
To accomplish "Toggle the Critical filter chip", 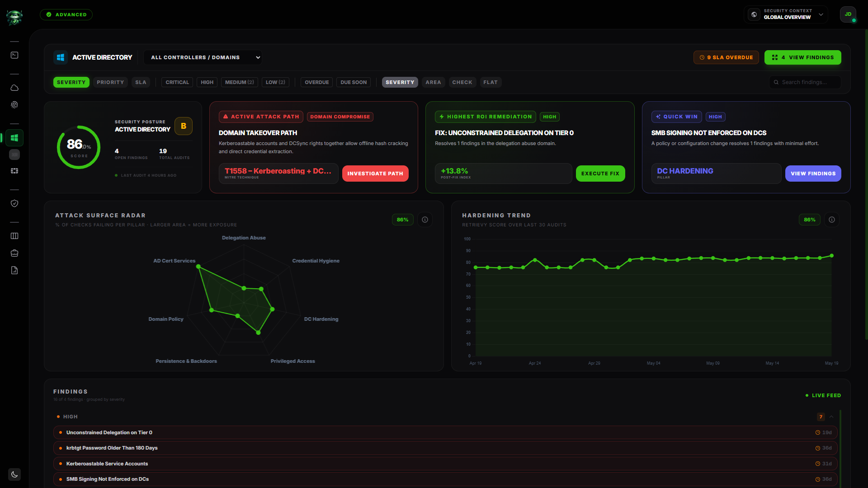I will (x=177, y=82).
